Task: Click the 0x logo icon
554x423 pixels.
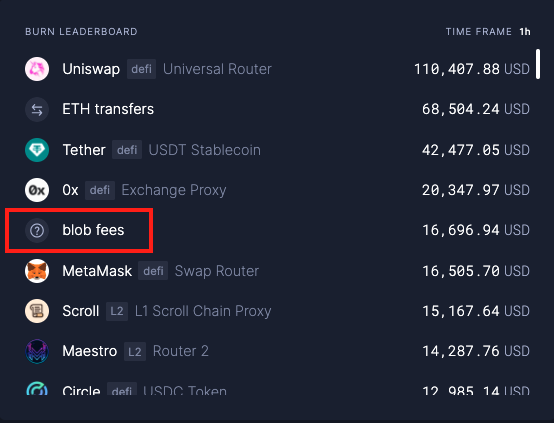Action: 37,190
